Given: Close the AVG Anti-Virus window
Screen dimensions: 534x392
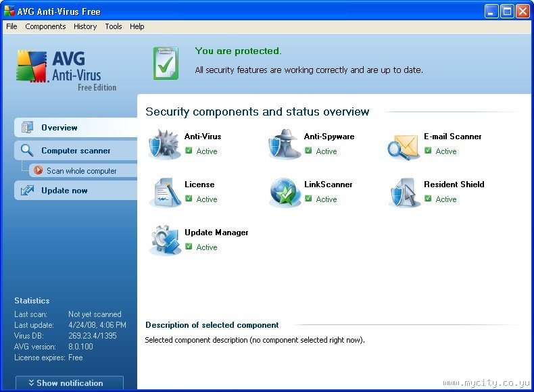Looking at the screenshot, I should tap(523, 11).
